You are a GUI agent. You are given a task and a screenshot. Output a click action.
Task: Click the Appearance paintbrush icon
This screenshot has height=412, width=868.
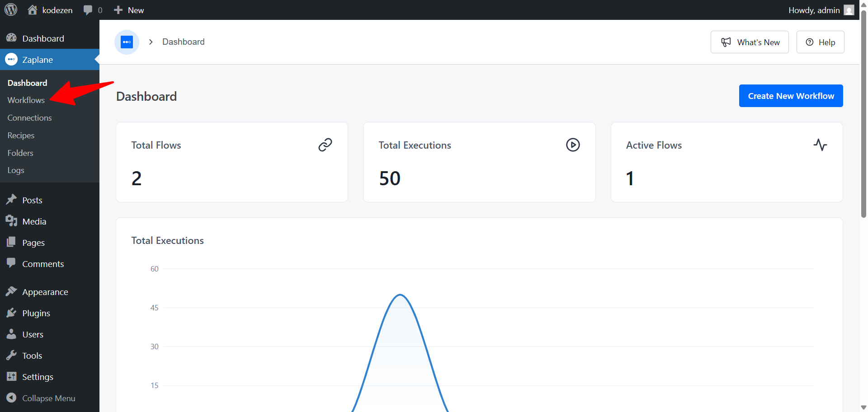point(11,291)
